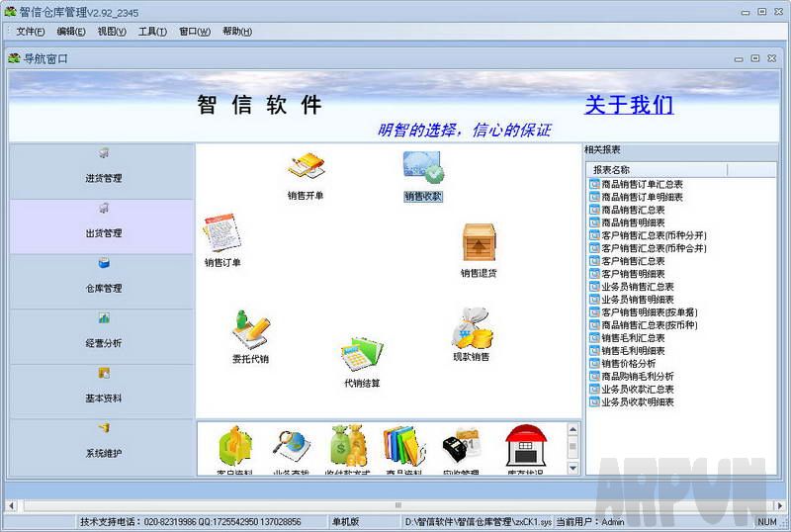Select 进货管理 in the left sidebar

point(102,171)
